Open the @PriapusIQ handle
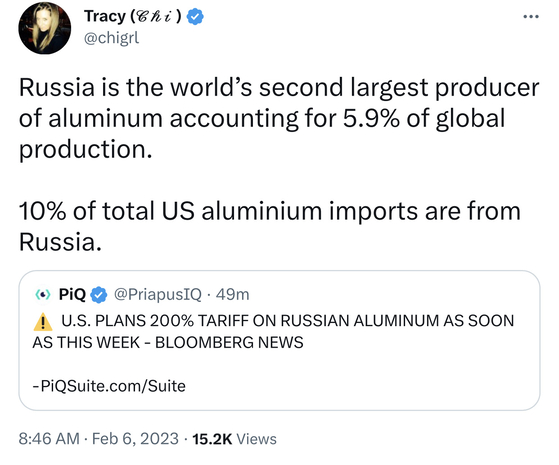The image size is (559, 465). click(158, 295)
